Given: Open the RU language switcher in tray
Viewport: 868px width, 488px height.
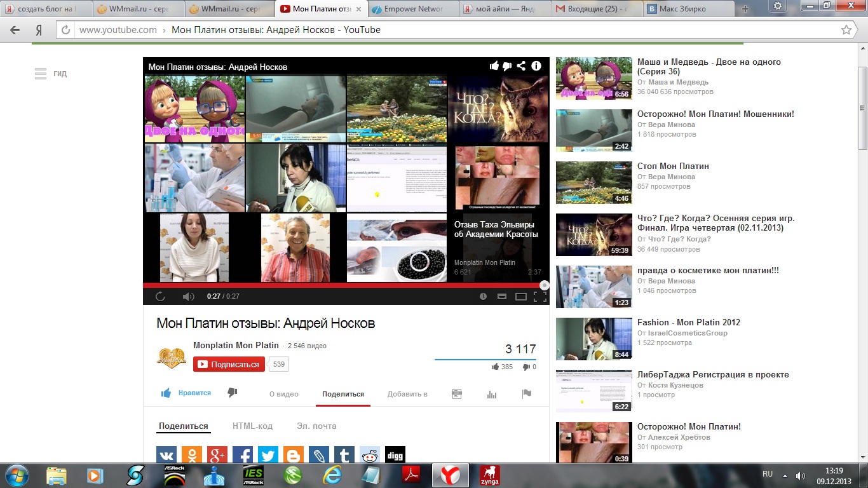Looking at the screenshot, I should coord(768,474).
